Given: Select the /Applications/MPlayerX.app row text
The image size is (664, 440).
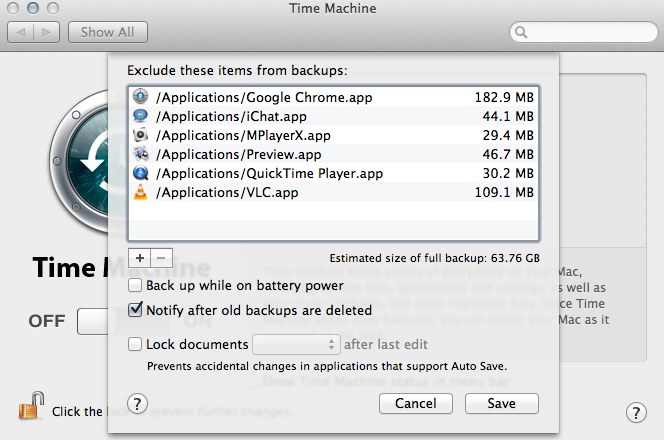Looking at the screenshot, I should pos(243,135).
